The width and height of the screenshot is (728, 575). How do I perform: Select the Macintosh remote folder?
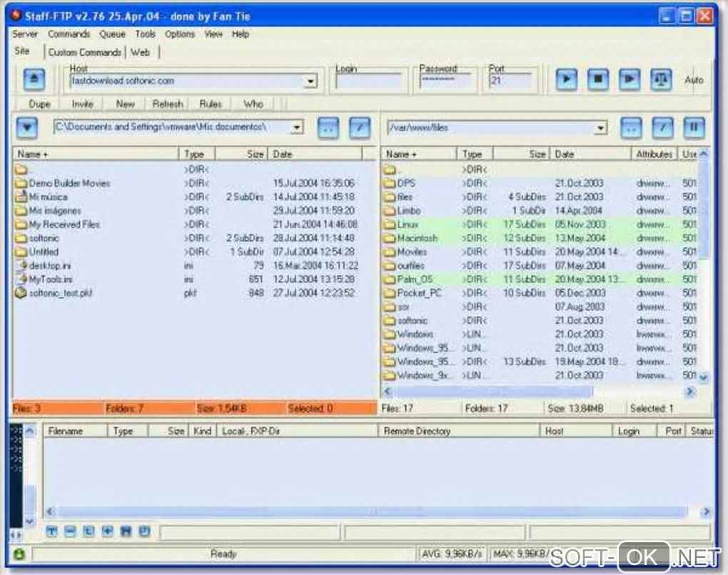point(417,238)
